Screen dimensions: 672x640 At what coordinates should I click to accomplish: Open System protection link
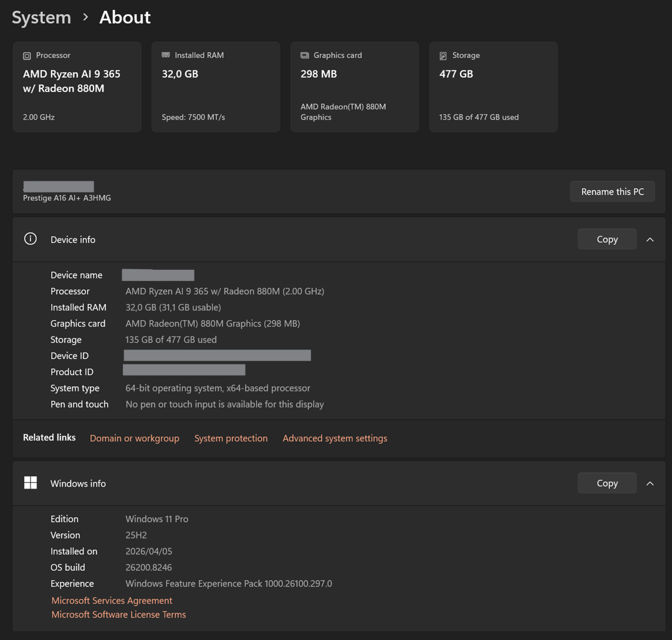[x=231, y=438]
